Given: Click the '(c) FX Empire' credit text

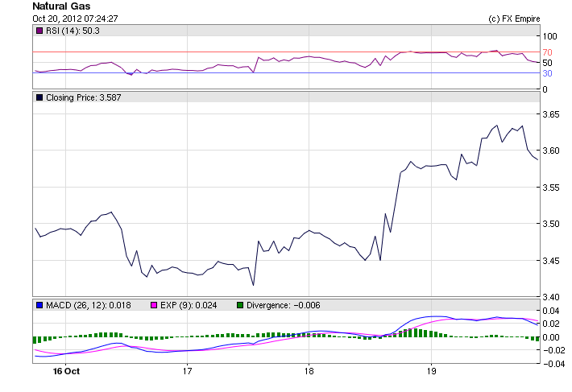Looking at the screenshot, I should 514,19.
